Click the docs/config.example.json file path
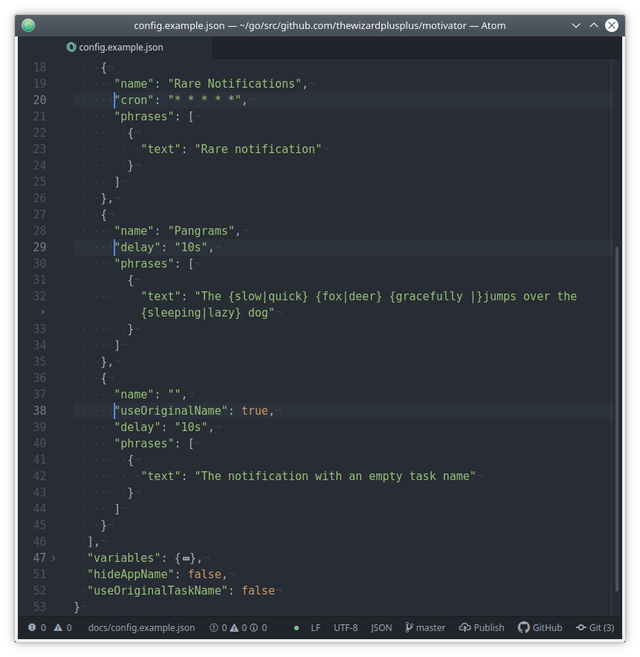 pyautogui.click(x=141, y=628)
